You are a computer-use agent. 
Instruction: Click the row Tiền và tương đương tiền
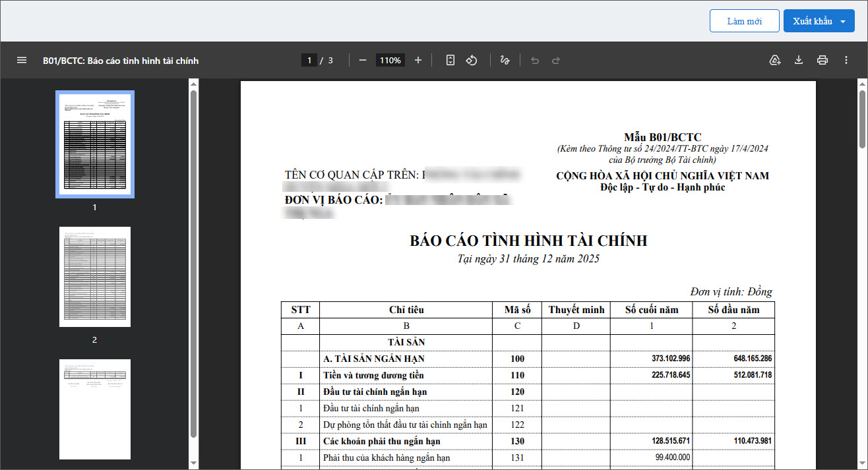coord(528,375)
